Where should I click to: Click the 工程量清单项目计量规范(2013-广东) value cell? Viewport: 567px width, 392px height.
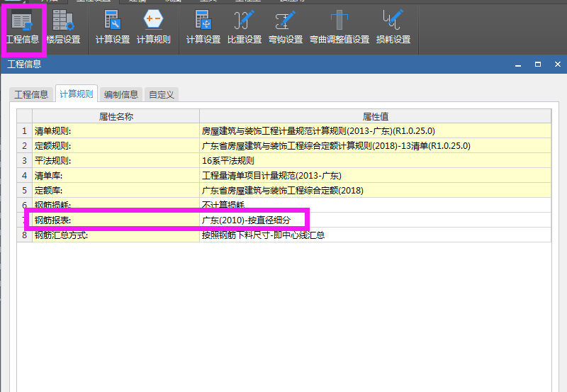[x=376, y=176]
